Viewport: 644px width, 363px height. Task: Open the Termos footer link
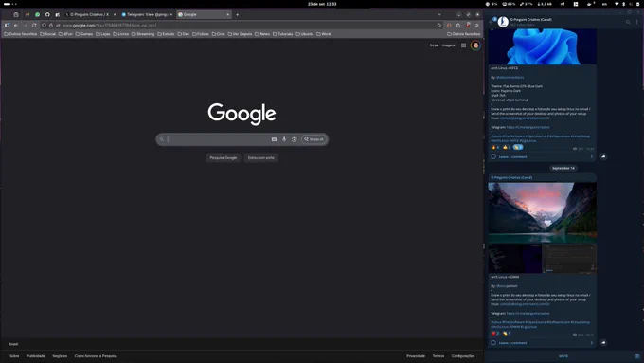tap(438, 356)
